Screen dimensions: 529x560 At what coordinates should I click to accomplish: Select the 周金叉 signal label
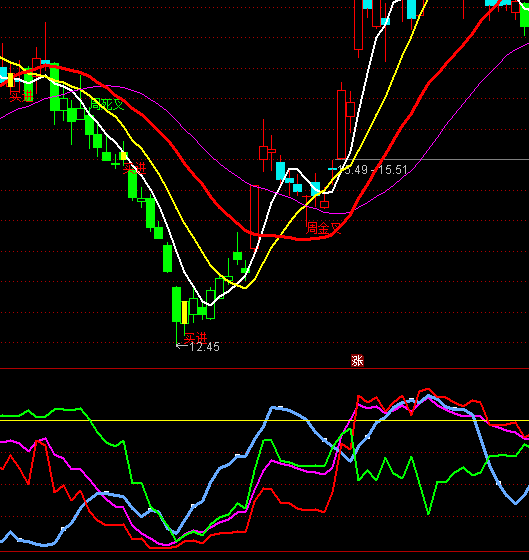point(324,229)
